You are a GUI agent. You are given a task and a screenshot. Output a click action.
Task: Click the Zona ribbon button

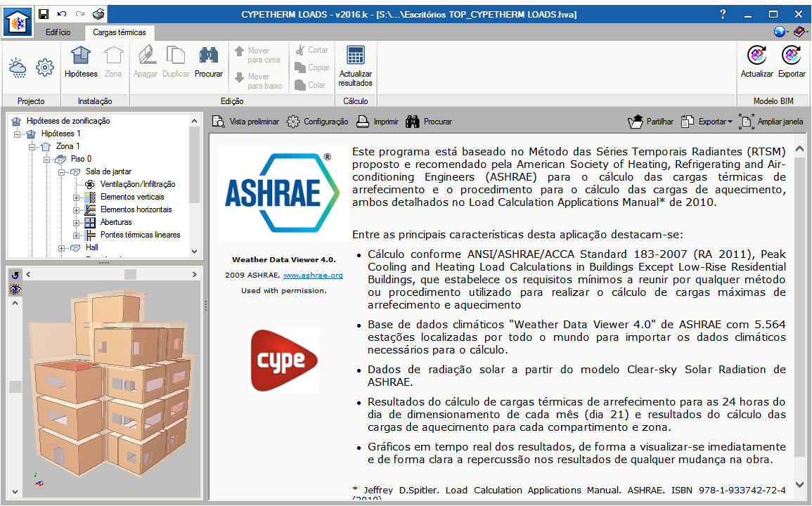[113, 62]
